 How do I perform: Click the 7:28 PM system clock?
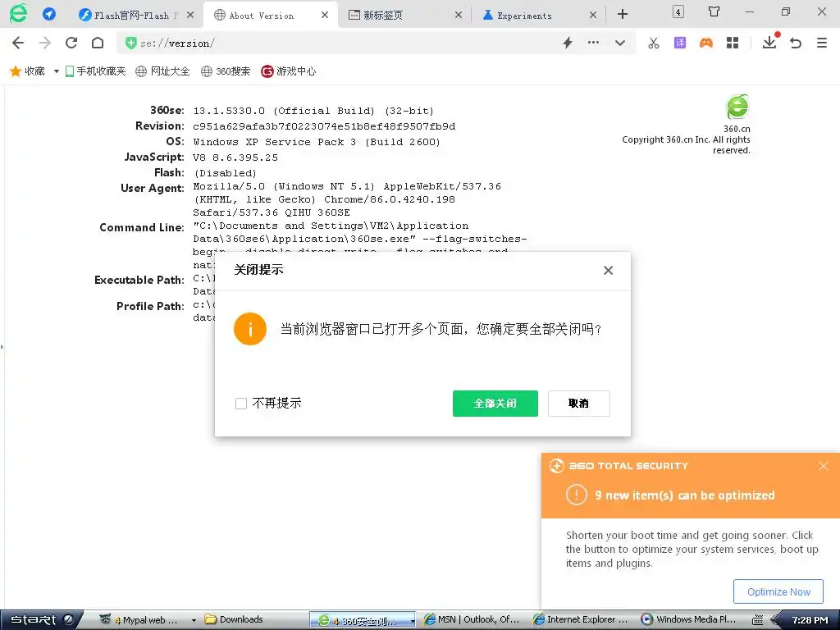pos(810,620)
